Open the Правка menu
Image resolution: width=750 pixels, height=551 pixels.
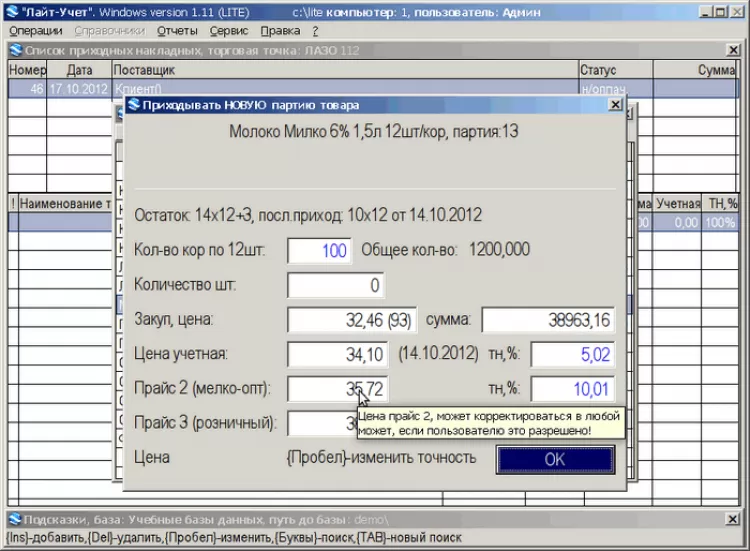pos(280,31)
